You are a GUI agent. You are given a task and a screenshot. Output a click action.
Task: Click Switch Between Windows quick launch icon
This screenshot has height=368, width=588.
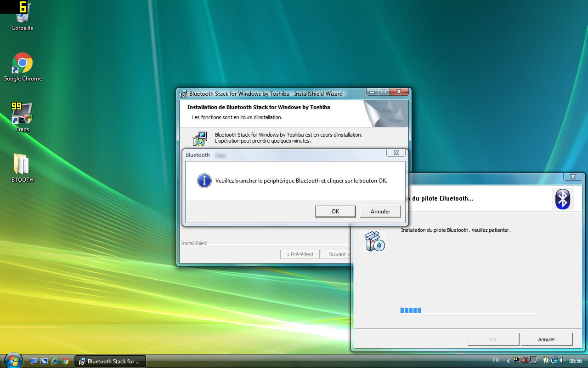pyautogui.click(x=44, y=361)
